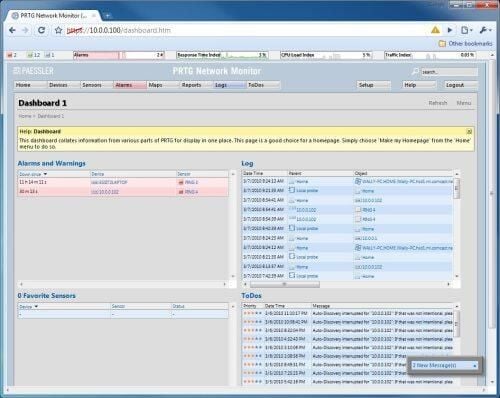Viewport: 500px width, 398px height.
Task: Open the Devices menu
Action: pyautogui.click(x=64, y=85)
